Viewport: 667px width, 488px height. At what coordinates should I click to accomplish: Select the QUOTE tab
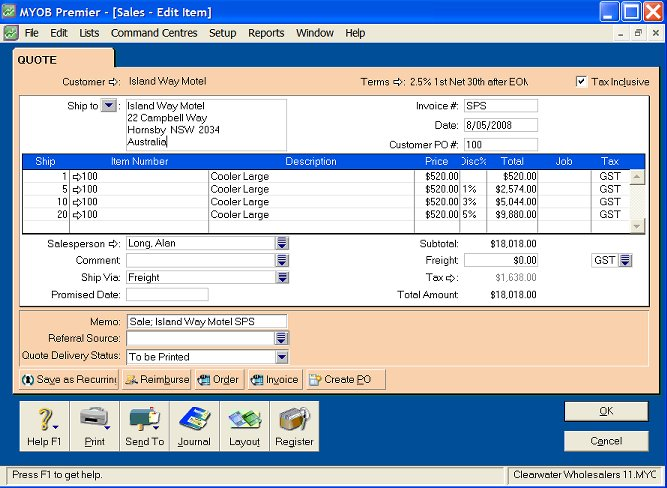(64, 60)
